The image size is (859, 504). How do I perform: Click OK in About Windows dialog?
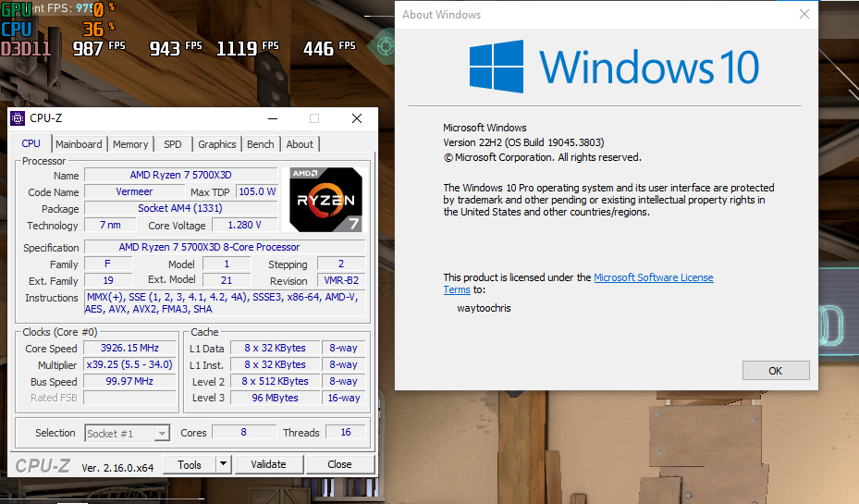pyautogui.click(x=775, y=371)
